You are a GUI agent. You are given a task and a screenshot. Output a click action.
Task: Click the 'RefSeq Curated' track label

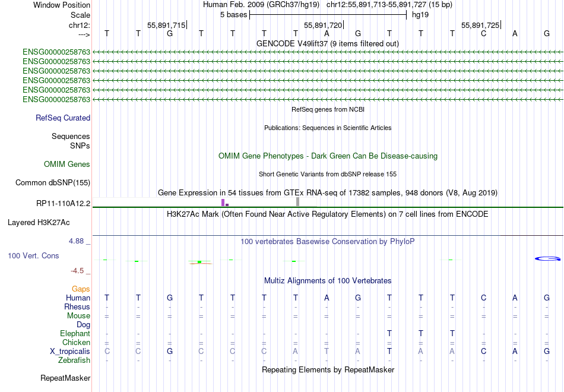(63, 118)
